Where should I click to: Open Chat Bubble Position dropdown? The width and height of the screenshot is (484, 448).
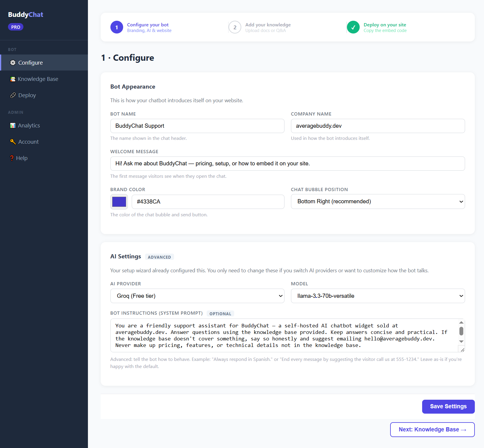pyautogui.click(x=378, y=201)
